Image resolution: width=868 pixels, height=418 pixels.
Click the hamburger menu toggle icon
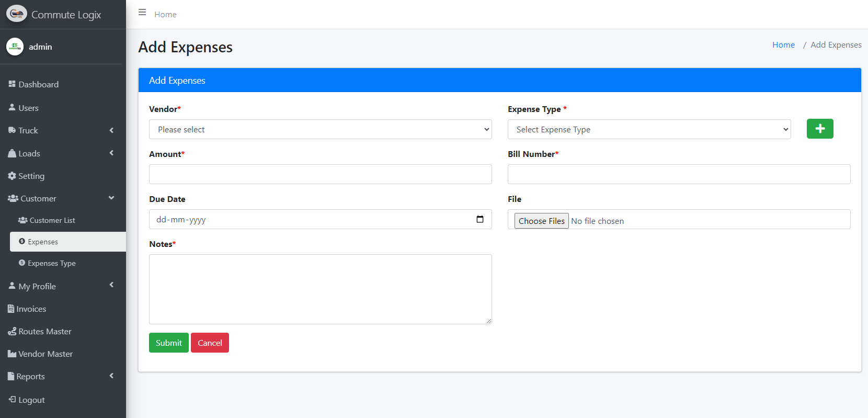pos(142,13)
